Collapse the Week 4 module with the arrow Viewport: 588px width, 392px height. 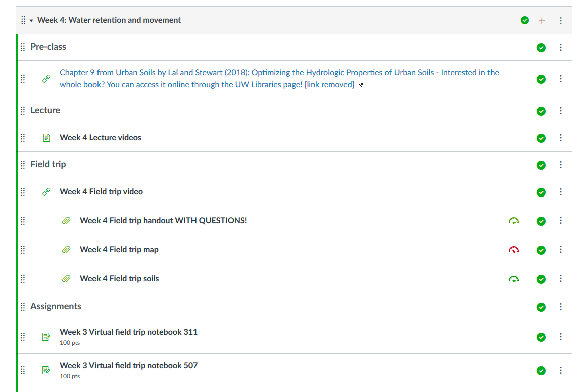pyautogui.click(x=31, y=21)
